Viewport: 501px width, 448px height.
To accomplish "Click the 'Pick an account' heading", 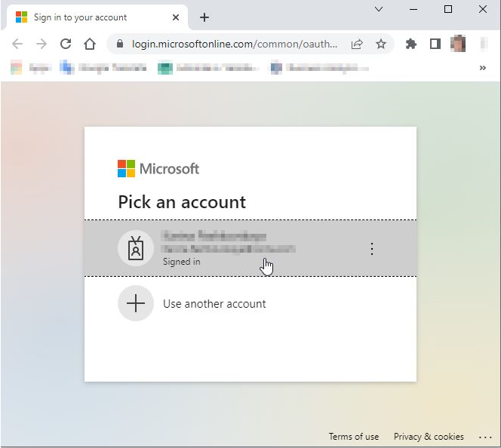I will (x=182, y=202).
